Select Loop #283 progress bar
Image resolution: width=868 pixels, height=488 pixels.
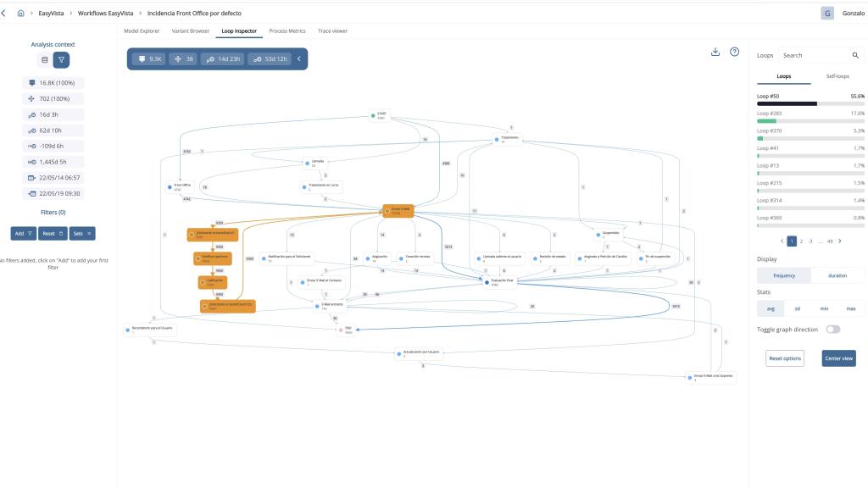[x=810, y=121]
